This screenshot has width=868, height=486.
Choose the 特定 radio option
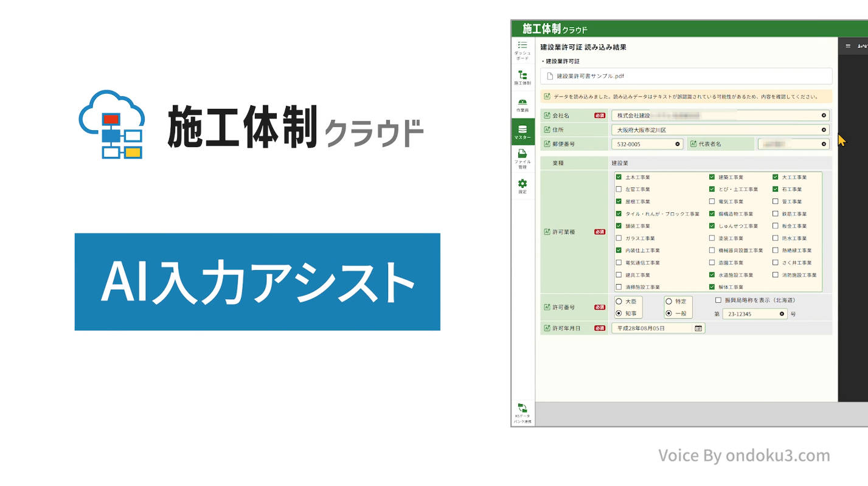(668, 301)
